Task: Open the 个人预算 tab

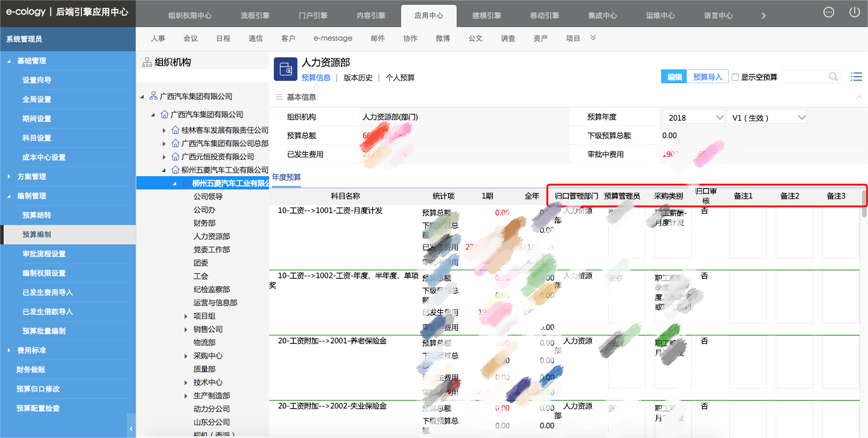Action: (401, 78)
